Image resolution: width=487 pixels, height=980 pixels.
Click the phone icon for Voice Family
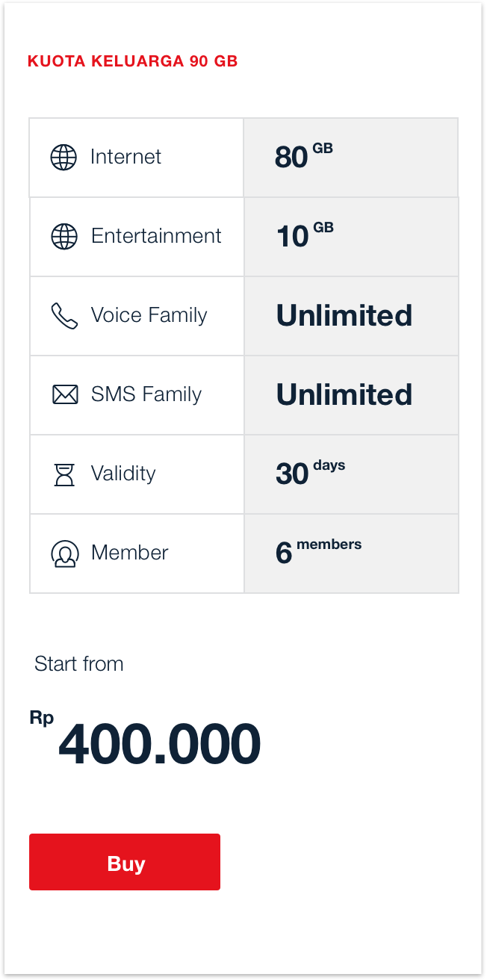[x=64, y=316]
